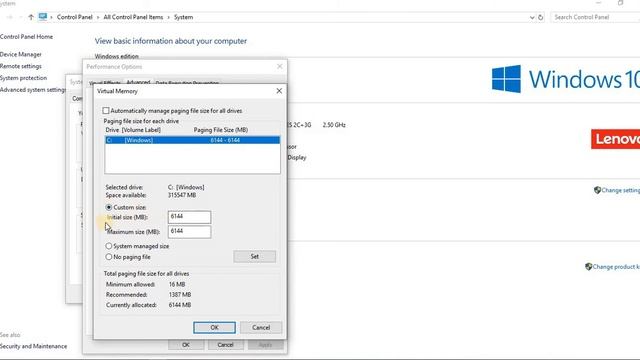The height and width of the screenshot is (360, 640).
Task: Open Security and Maintenance link
Action: [33, 346]
